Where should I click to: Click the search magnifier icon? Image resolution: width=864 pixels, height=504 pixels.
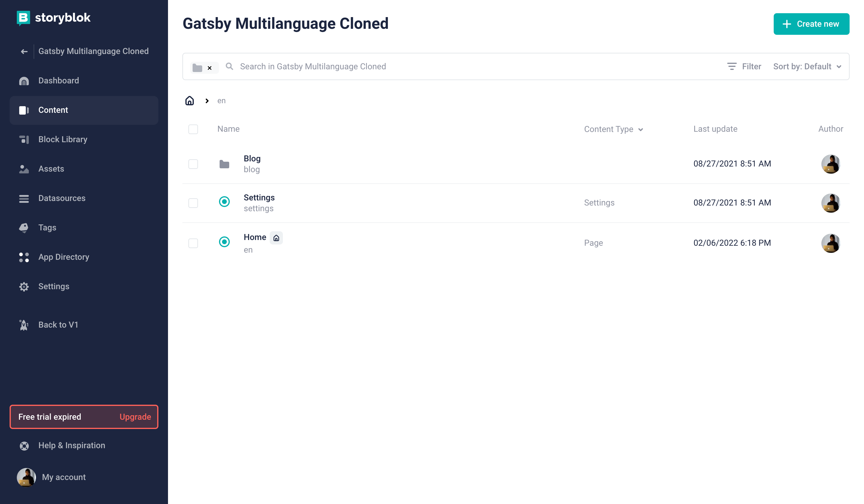[x=229, y=66]
